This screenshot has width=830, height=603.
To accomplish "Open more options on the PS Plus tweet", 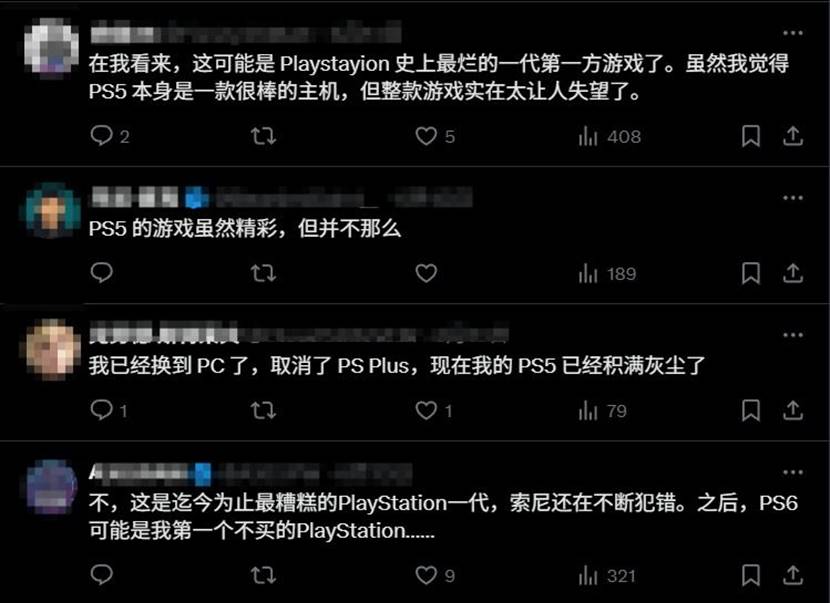I will click(x=792, y=335).
